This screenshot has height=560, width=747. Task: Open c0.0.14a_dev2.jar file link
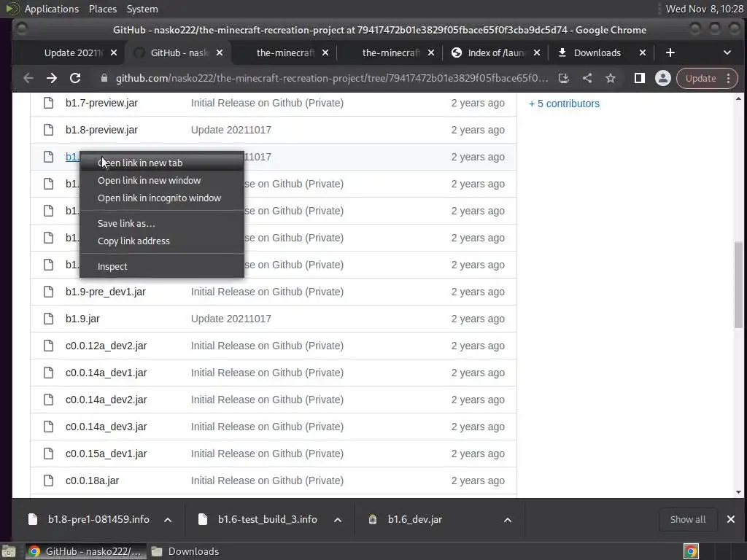pos(107,400)
